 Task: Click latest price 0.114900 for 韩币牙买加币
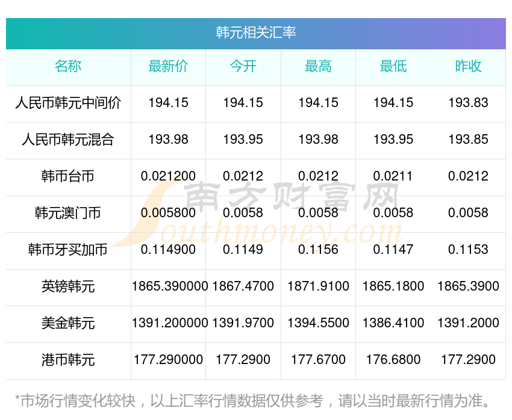(x=168, y=250)
